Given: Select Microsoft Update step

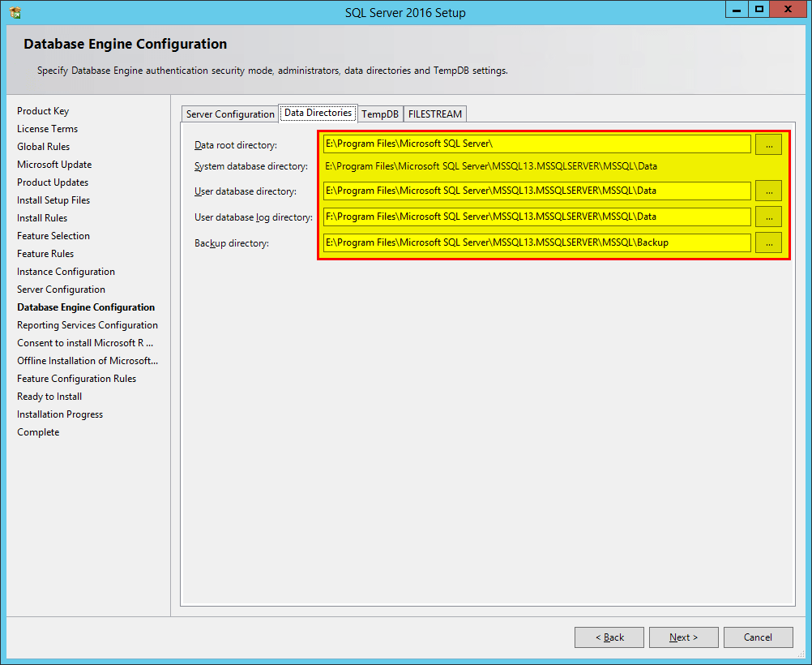Looking at the screenshot, I should 54,165.
